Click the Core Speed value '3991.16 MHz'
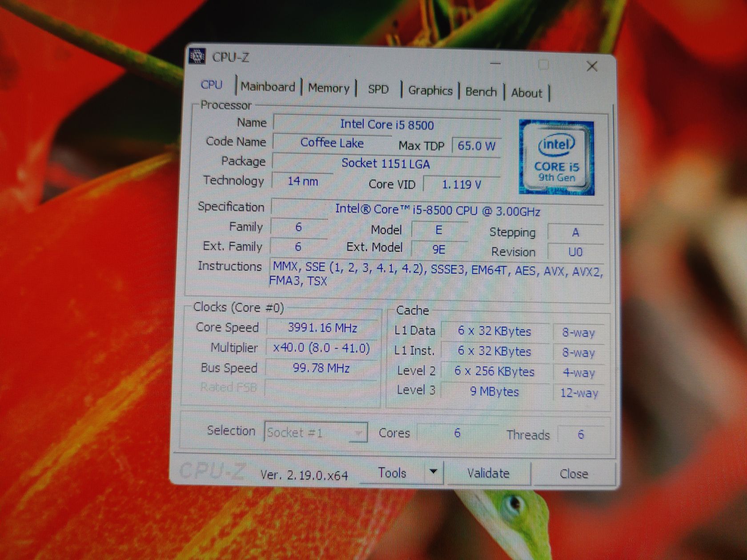The width and height of the screenshot is (747, 560). point(322,328)
